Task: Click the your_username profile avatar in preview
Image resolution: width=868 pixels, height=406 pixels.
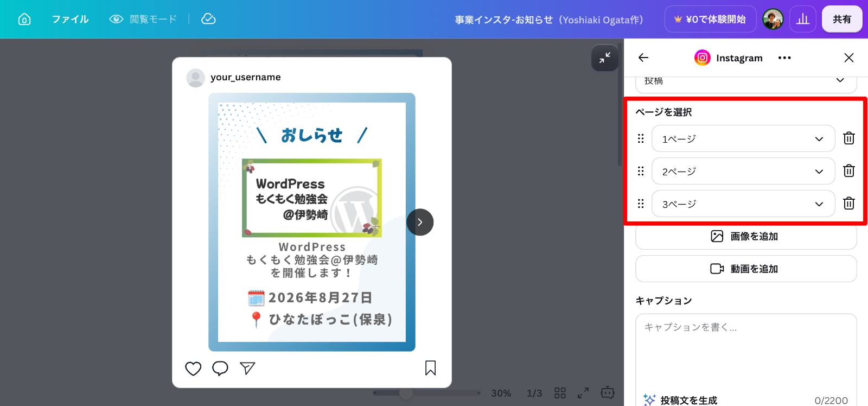Action: point(195,78)
